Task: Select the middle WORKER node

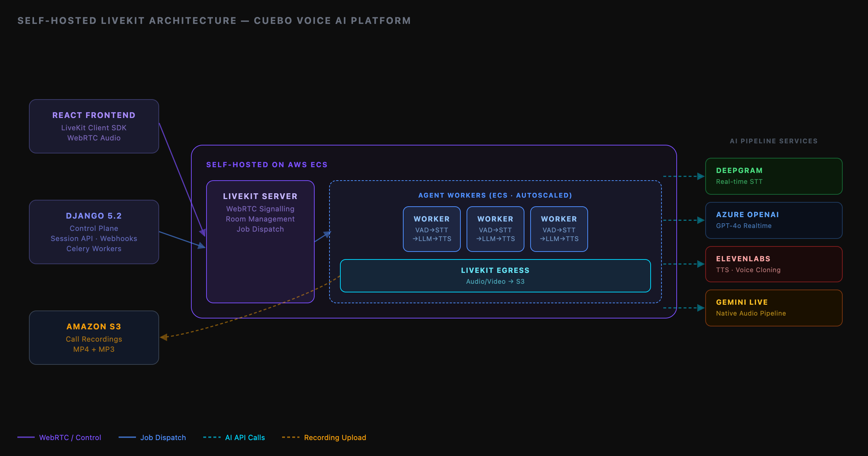Action: 495,229
